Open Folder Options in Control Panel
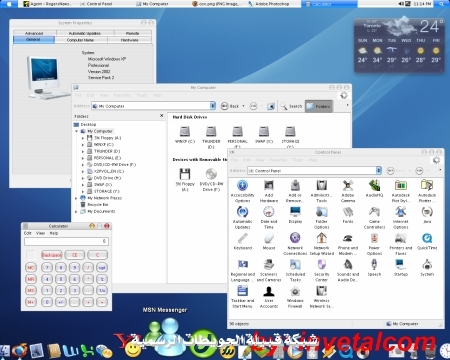The width and height of the screenshot is (450, 360). point(321,217)
